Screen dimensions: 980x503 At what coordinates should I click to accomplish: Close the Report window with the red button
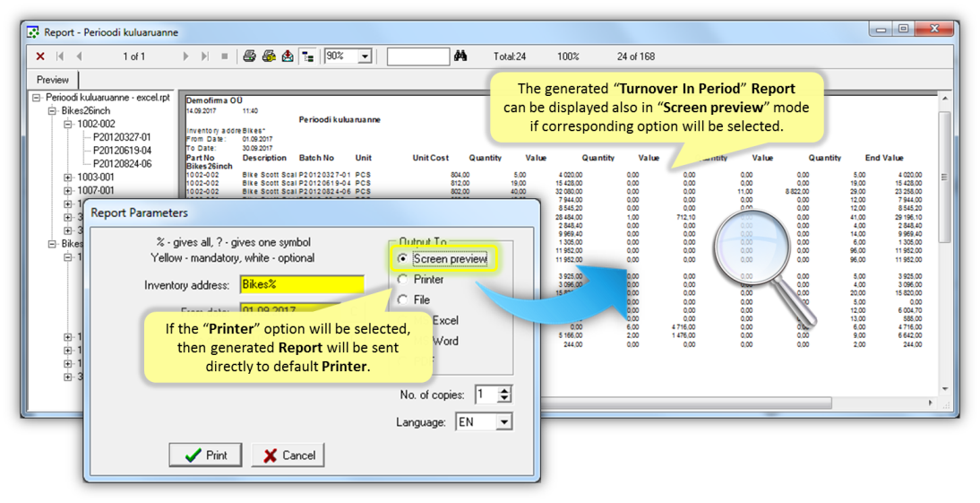pos(934,30)
